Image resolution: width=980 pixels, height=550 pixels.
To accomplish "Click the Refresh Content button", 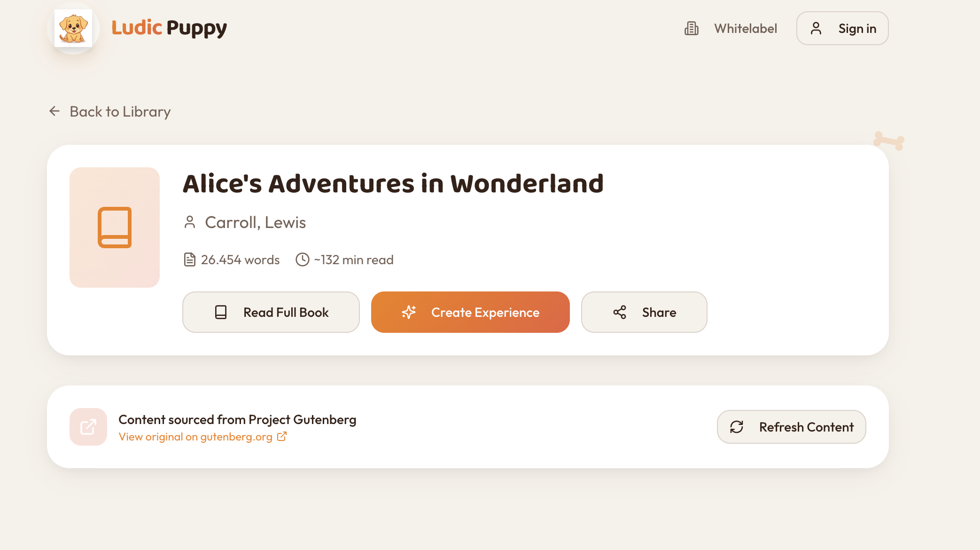I will click(791, 427).
